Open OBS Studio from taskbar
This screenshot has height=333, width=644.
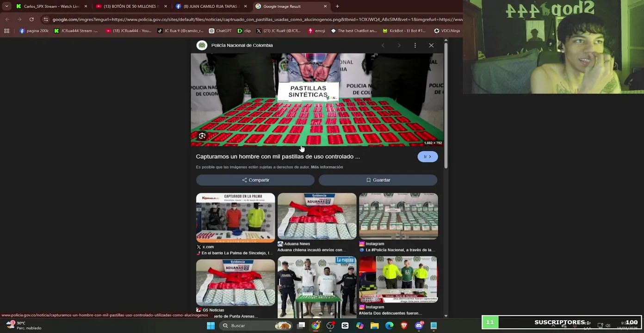[x=330, y=326]
